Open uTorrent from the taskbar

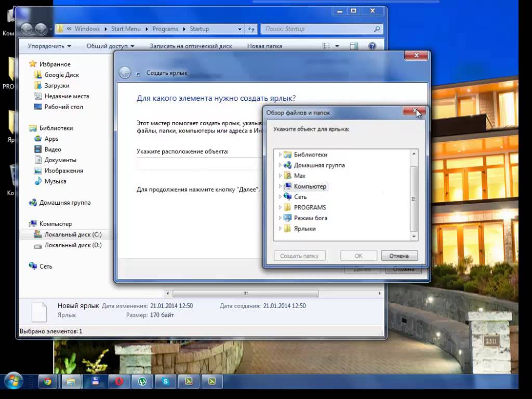click(x=142, y=382)
